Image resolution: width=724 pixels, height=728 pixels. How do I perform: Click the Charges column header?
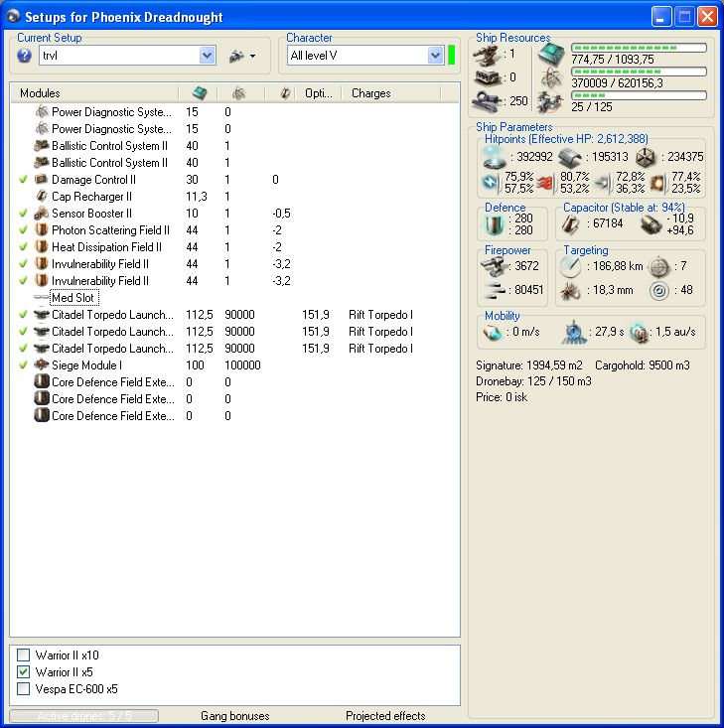point(371,93)
